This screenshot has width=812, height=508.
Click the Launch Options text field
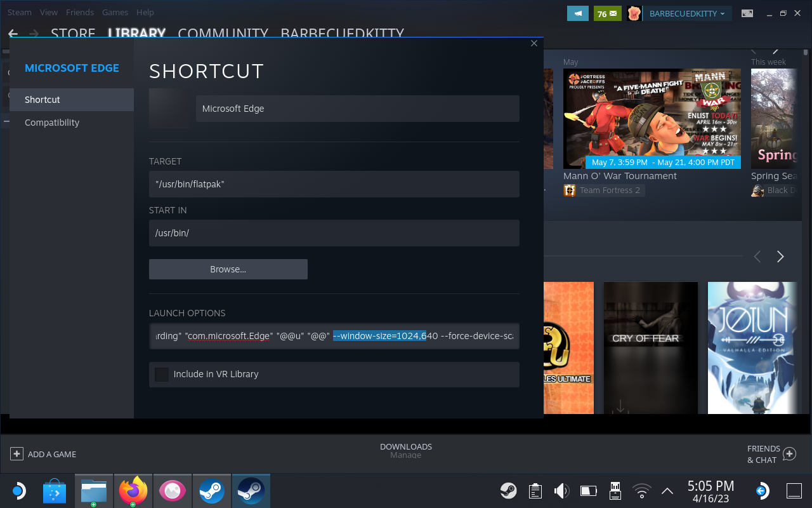334,336
